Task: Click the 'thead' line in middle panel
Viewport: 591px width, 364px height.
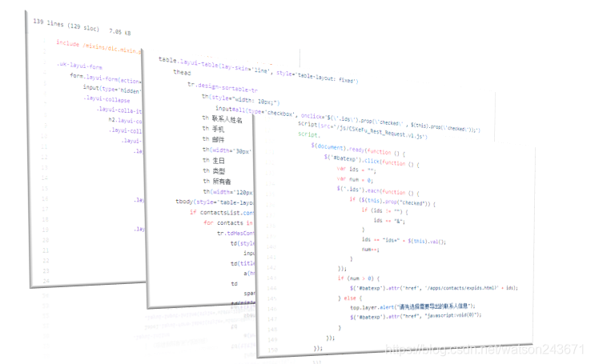Action: click(182, 72)
